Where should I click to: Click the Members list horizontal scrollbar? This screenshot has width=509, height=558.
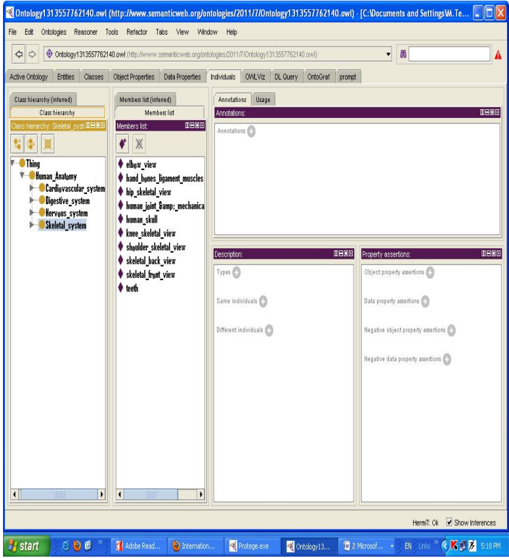tap(160, 494)
